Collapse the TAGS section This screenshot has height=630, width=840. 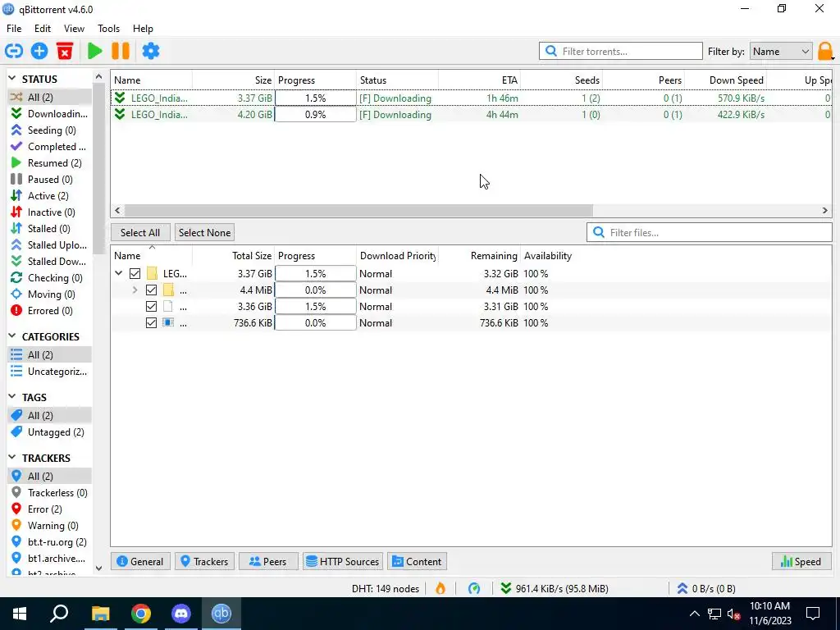point(12,397)
